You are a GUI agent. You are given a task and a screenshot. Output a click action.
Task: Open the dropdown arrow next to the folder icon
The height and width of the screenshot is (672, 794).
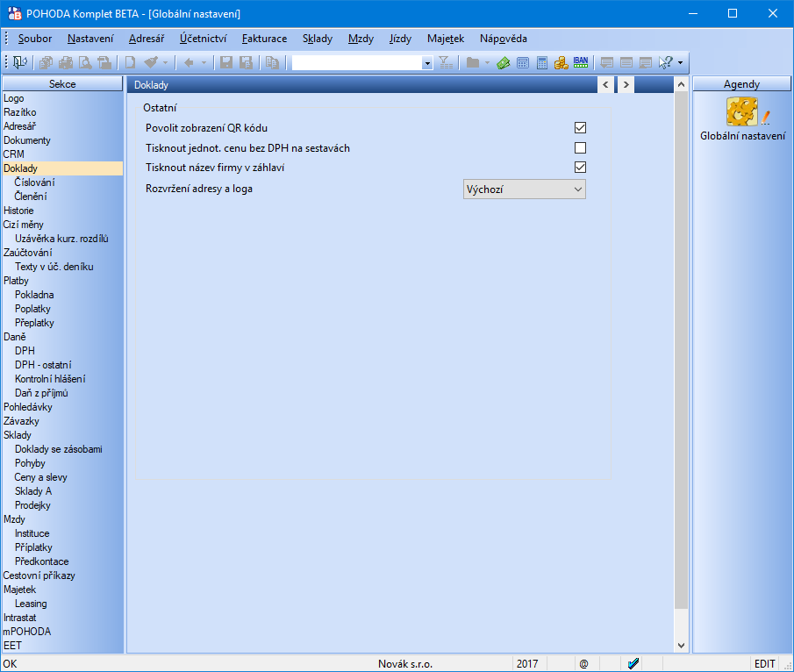click(x=487, y=63)
